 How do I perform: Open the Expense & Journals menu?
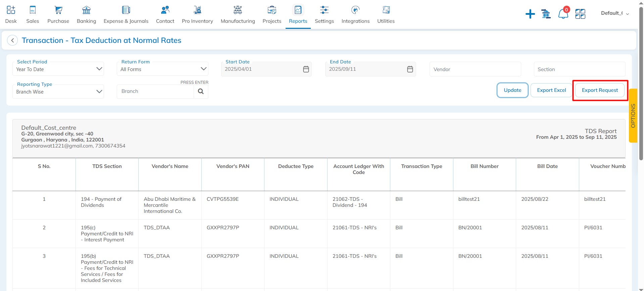point(126,15)
